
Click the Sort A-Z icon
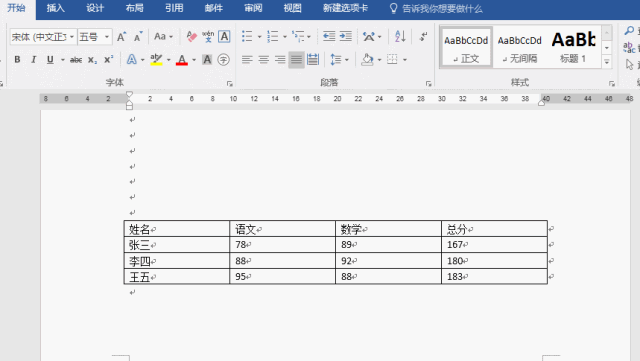point(400,37)
